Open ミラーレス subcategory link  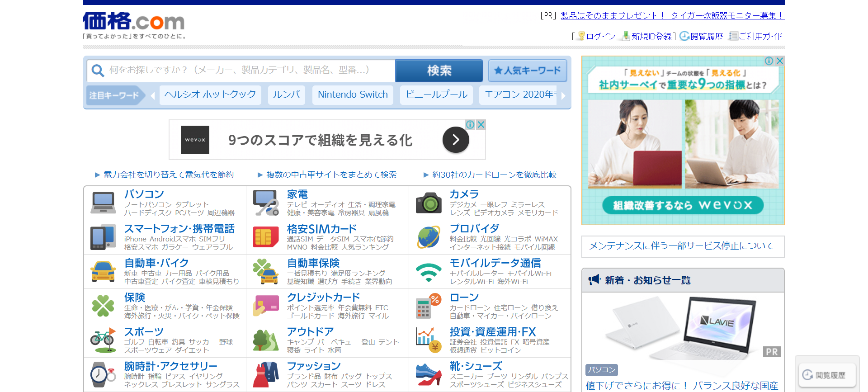(528, 205)
